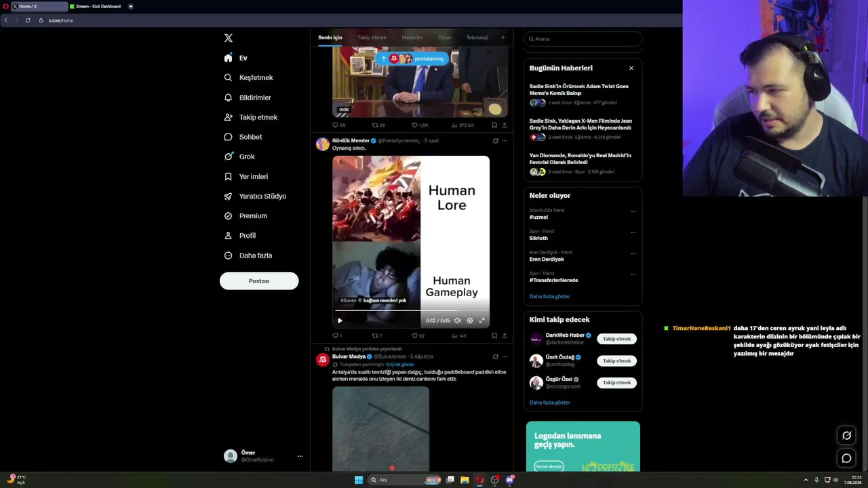This screenshot has width=868, height=488.
Task: Open account menu dots beside Ömer
Action: (x=300, y=456)
